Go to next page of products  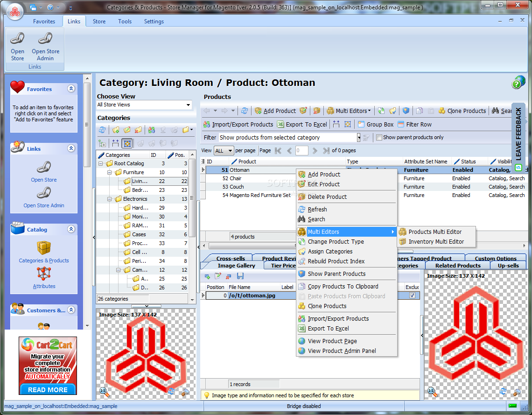pos(315,151)
